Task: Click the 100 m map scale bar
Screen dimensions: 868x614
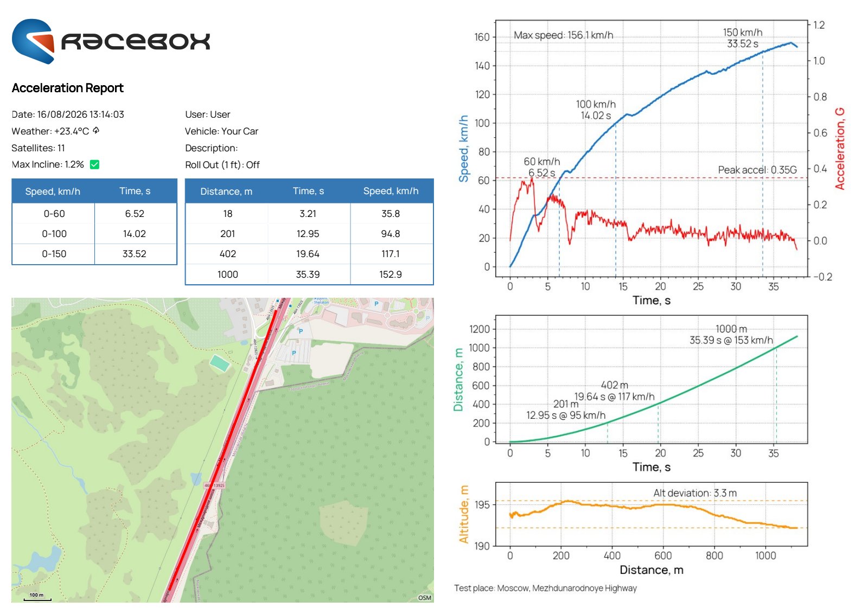Action: 37,597
